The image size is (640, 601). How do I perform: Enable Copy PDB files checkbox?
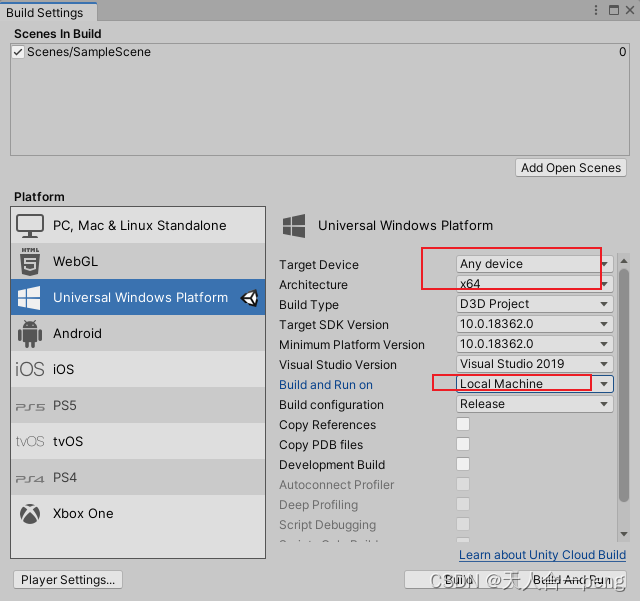pyautogui.click(x=463, y=444)
